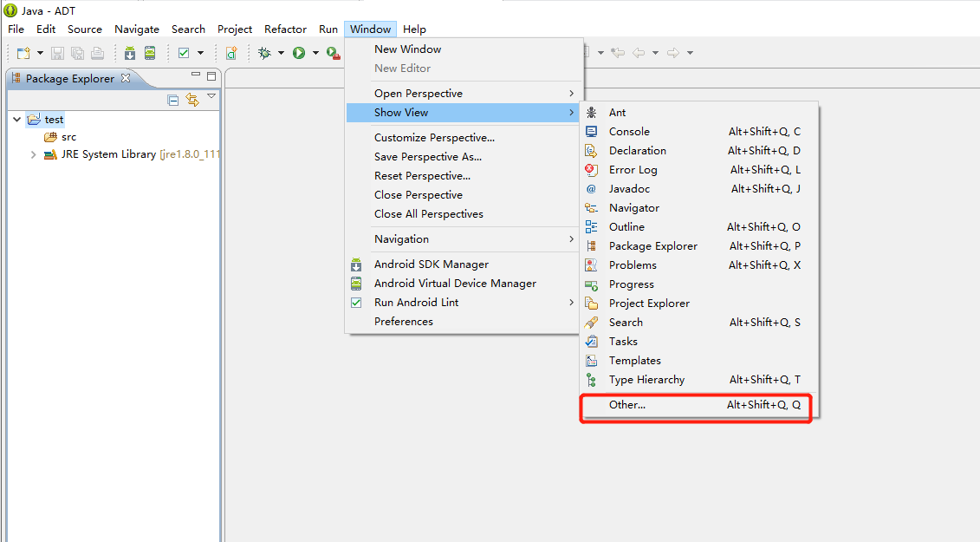Select Ant in Show View submenu
Image resolution: width=980 pixels, height=542 pixels.
point(699,113)
